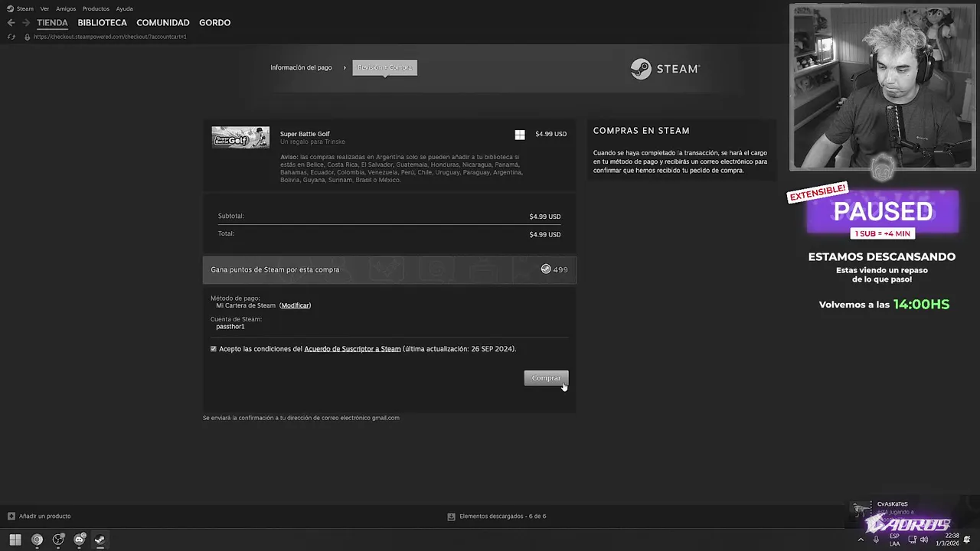Image resolution: width=980 pixels, height=551 pixels.
Task: Click the Steam points coin icon
Action: pyautogui.click(x=546, y=269)
